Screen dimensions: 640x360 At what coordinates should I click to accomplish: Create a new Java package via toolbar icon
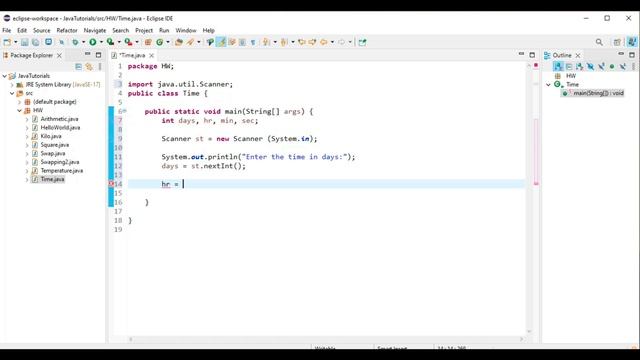[x=148, y=42]
